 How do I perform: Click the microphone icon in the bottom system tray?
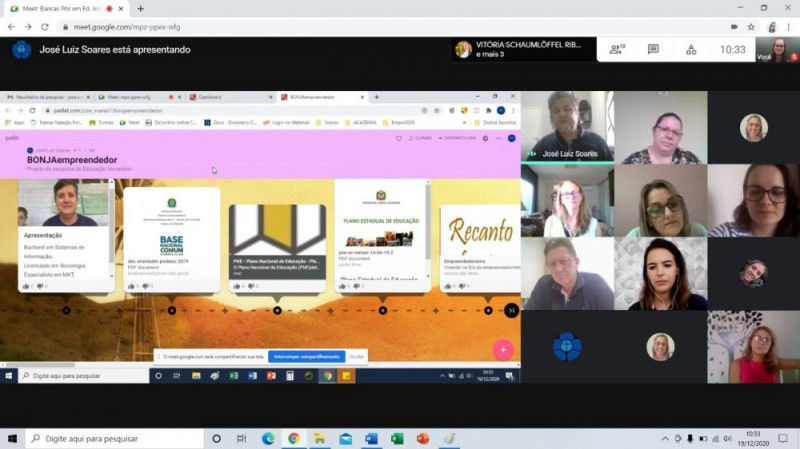(x=690, y=439)
